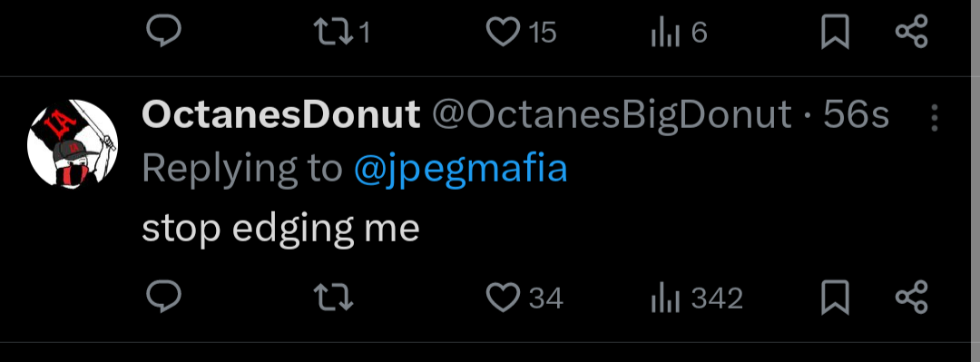Reply to the tweet above OctanesDonut's reply
This screenshot has width=980, height=362.
tap(163, 31)
